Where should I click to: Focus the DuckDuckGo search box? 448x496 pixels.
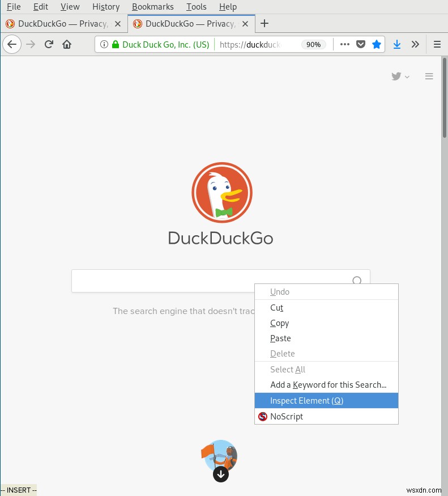click(x=221, y=281)
